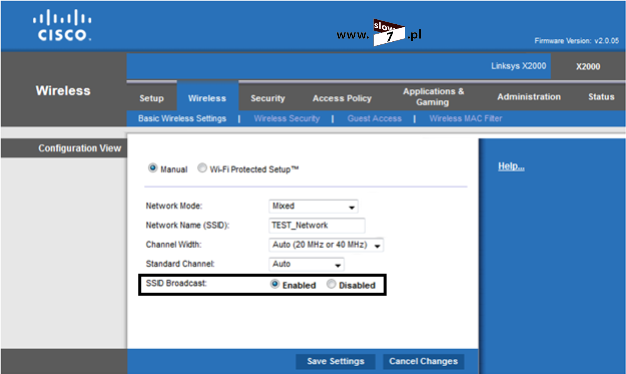Click the Channel Width label
626x374 pixels.
(173, 245)
